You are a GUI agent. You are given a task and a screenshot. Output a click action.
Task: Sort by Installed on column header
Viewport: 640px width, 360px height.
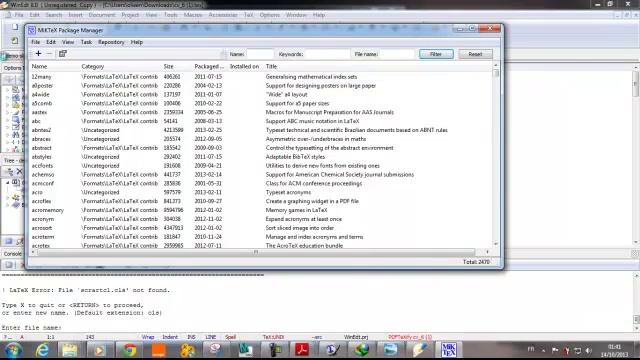coord(244,66)
